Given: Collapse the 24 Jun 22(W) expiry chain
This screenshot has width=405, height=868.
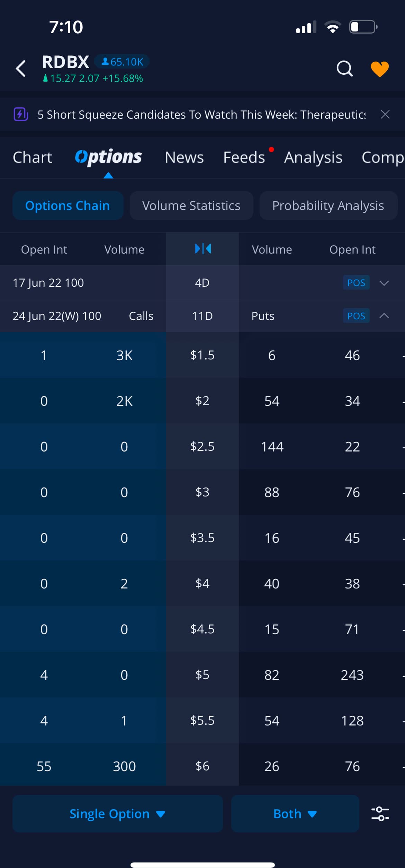Looking at the screenshot, I should tap(384, 316).
